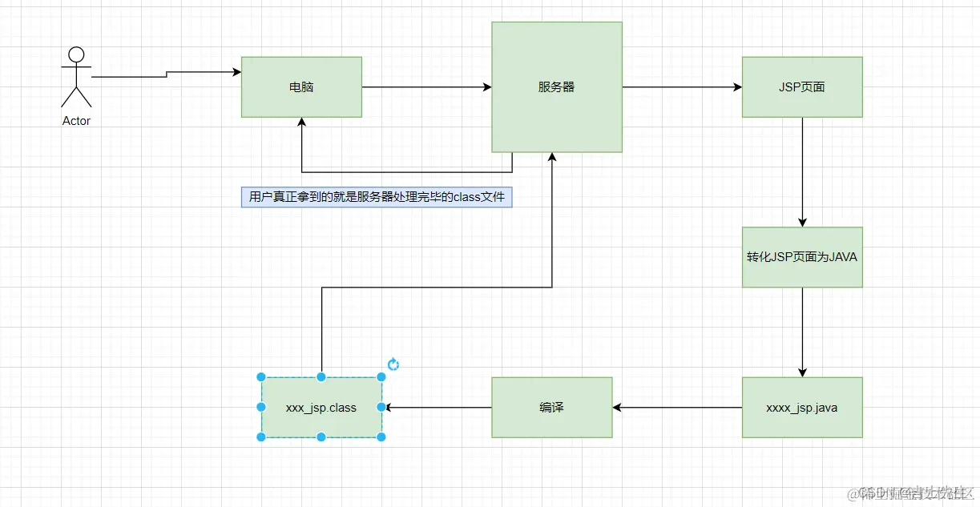Click the left-middle resize handle of xxx_jsp.class
The height and width of the screenshot is (507, 980).
260,407
